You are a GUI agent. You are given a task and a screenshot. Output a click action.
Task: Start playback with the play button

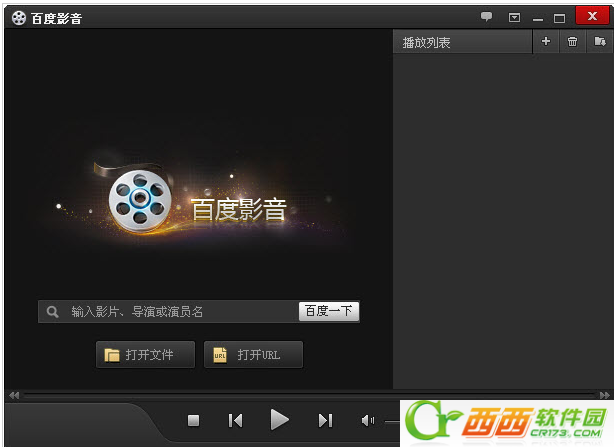279,420
